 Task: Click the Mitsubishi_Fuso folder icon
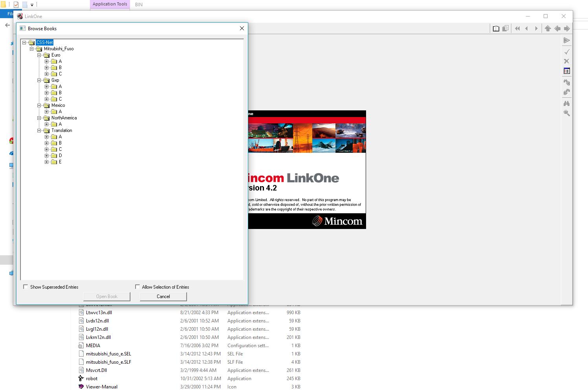click(39, 49)
